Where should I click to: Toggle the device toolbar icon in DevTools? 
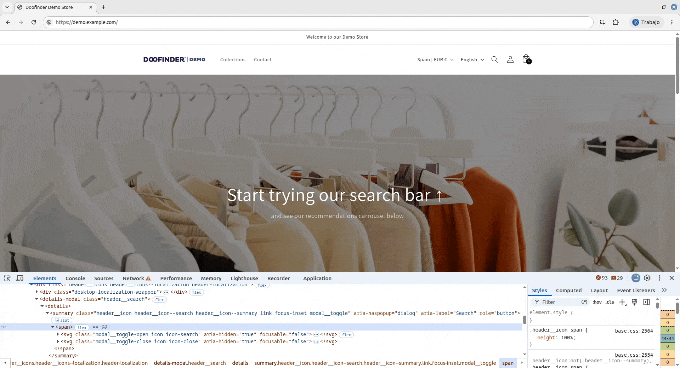[20, 278]
